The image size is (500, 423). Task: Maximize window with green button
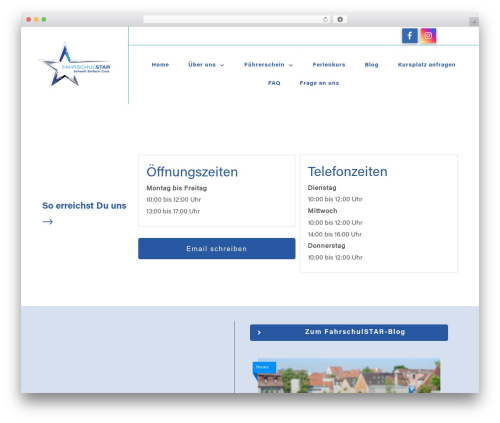pos(44,20)
